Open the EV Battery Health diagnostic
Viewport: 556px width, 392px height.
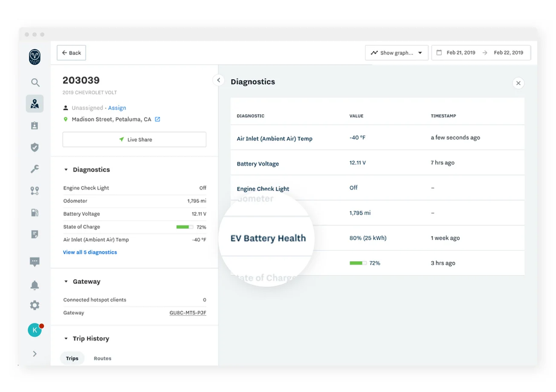(268, 238)
